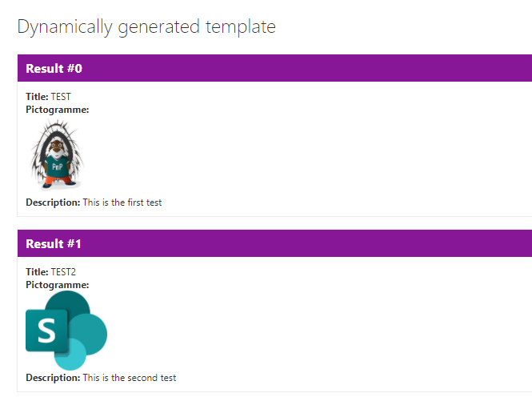Screen dimensions: 532x413
Task: Click 'This is the second test' description
Action: tap(130, 378)
